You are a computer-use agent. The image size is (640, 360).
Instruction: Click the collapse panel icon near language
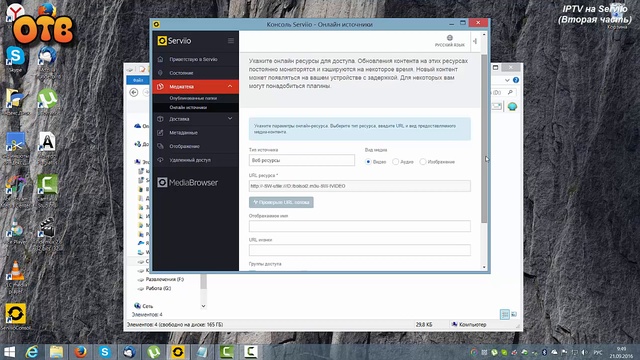pyautogui.click(x=475, y=41)
